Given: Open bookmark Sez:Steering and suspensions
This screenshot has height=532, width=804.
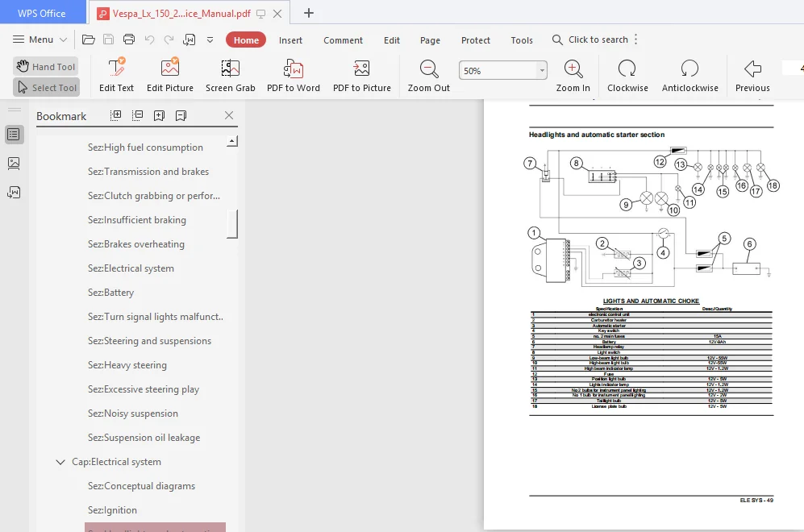Looking at the screenshot, I should pos(149,341).
